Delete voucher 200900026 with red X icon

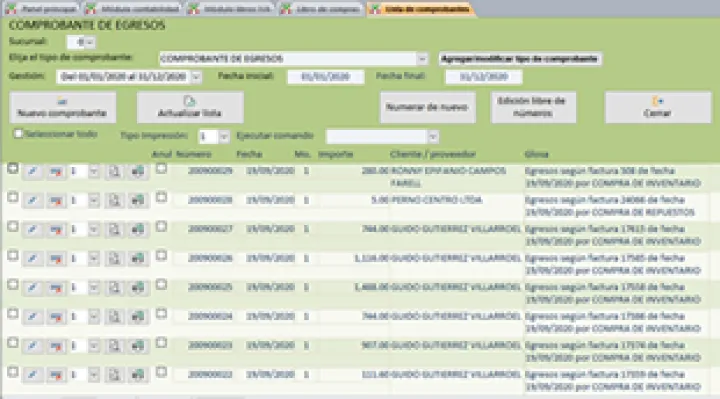pos(56,259)
